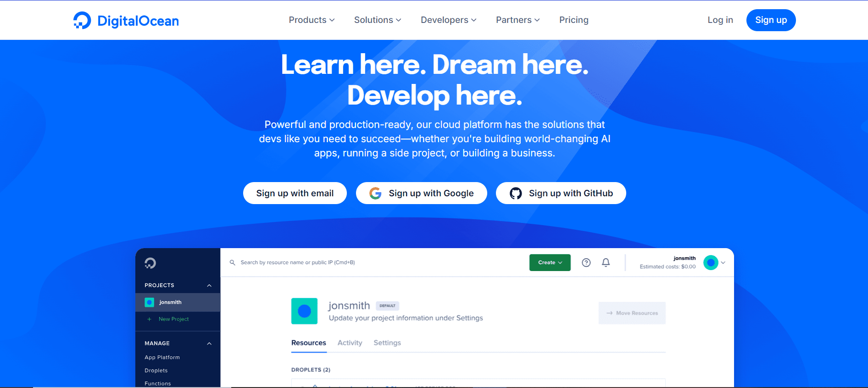This screenshot has width=868, height=388.
Task: Switch to the Activity tab
Action: tap(350, 343)
